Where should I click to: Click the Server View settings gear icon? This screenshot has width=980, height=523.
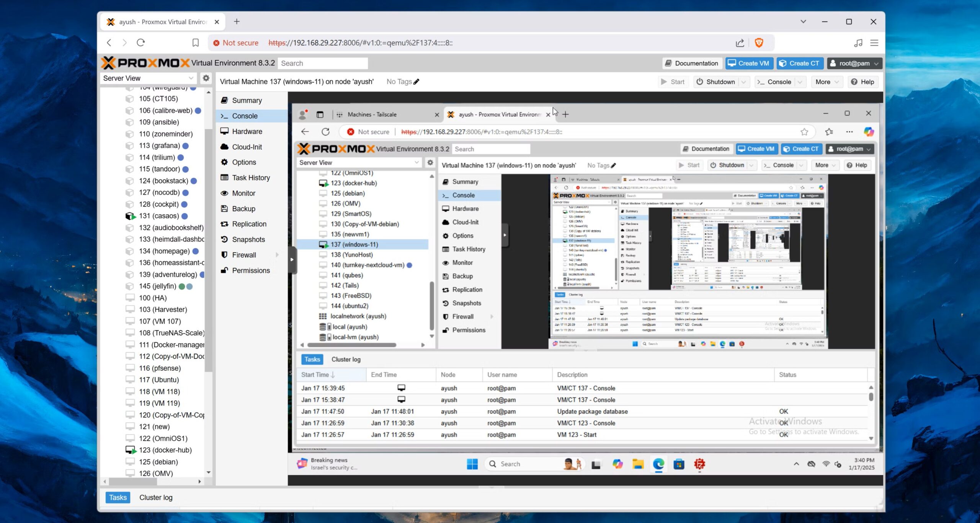click(206, 78)
